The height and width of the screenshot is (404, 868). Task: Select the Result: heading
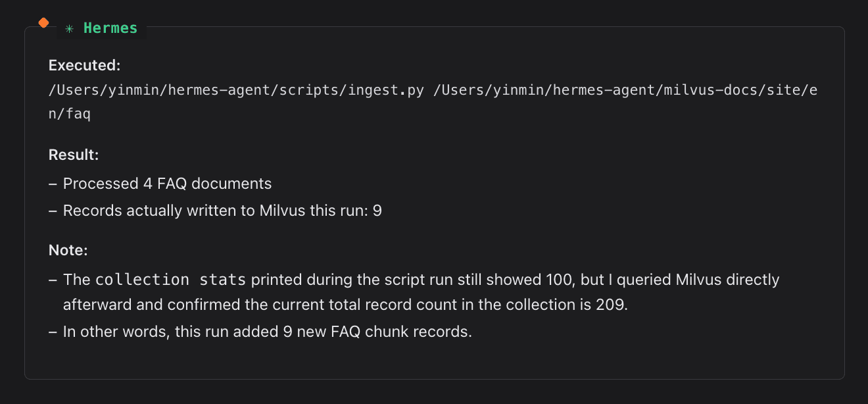[x=74, y=155]
